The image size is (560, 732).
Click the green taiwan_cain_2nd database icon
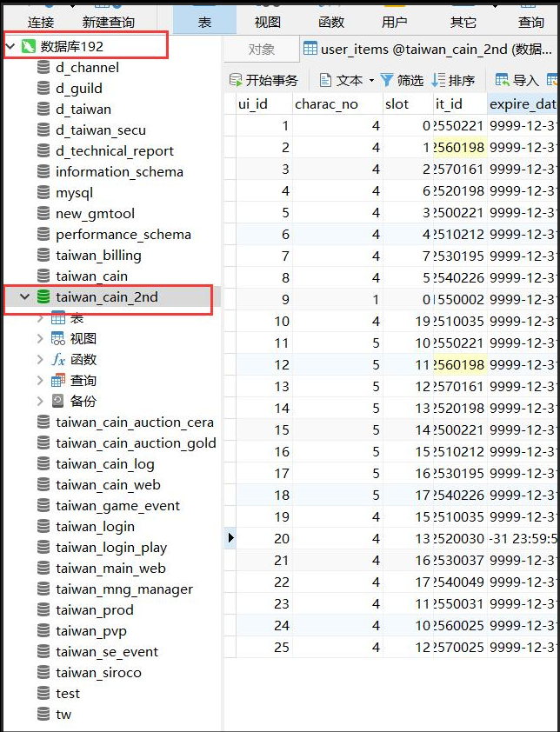(x=43, y=296)
